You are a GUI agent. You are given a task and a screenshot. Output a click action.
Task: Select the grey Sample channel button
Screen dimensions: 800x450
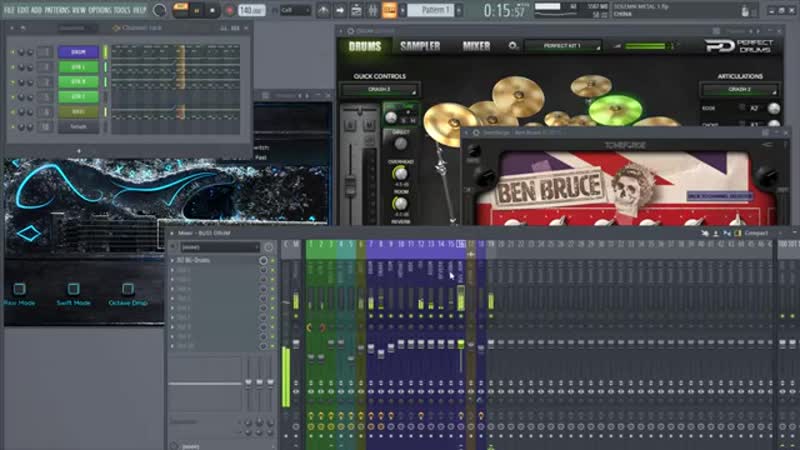[x=78, y=126]
